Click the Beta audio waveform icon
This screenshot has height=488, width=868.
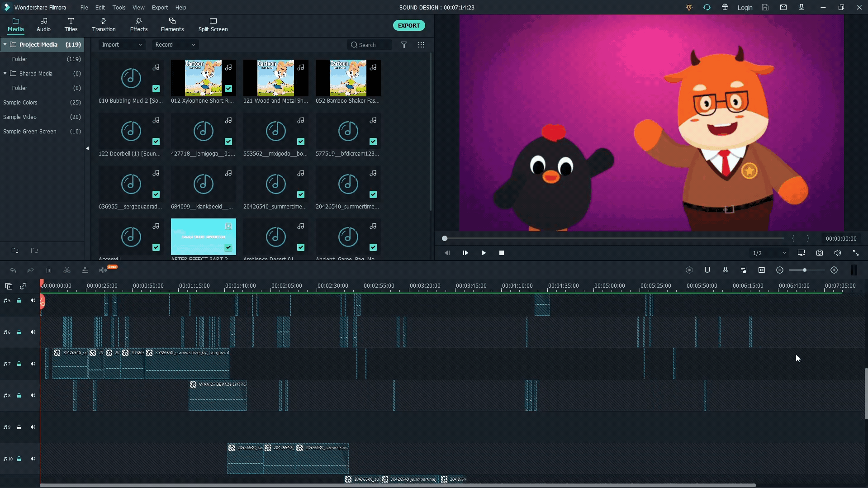coord(103,270)
